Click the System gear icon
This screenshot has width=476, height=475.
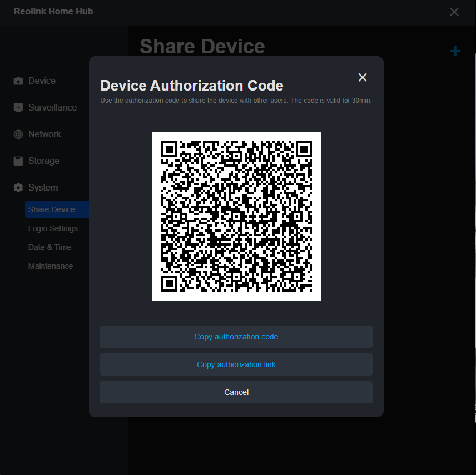18,187
